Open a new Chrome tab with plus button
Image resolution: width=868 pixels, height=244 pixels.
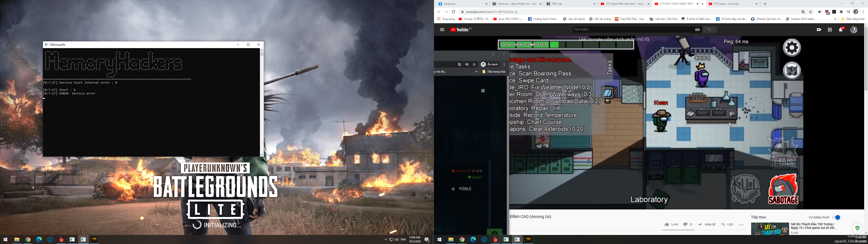coord(765,4)
